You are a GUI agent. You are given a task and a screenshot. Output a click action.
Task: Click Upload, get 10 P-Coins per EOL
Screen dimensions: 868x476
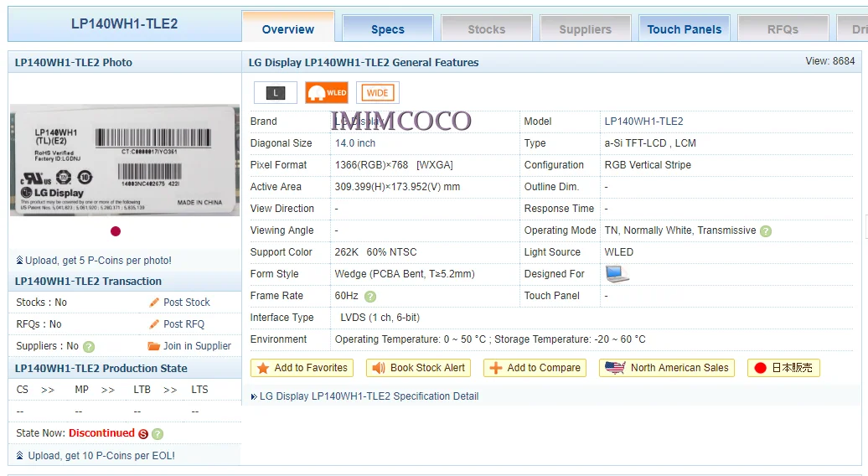tap(101, 456)
